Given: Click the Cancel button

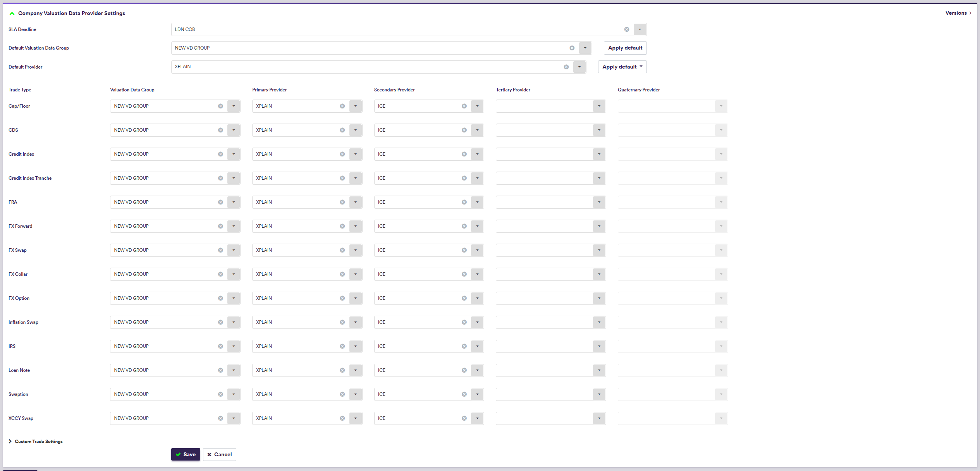Looking at the screenshot, I should (x=219, y=454).
